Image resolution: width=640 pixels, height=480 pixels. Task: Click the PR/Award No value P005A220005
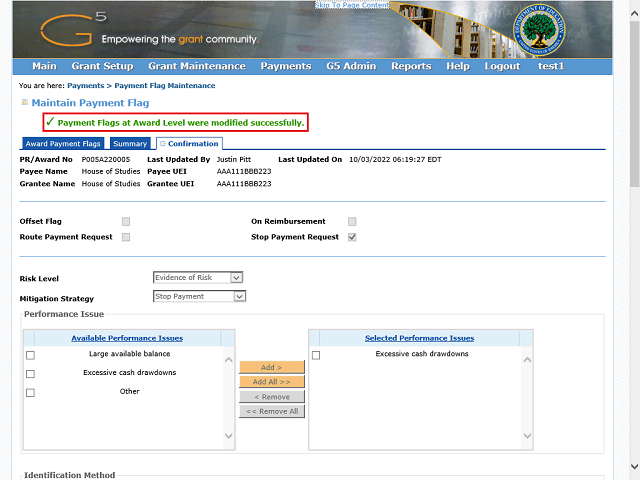pyautogui.click(x=106, y=159)
